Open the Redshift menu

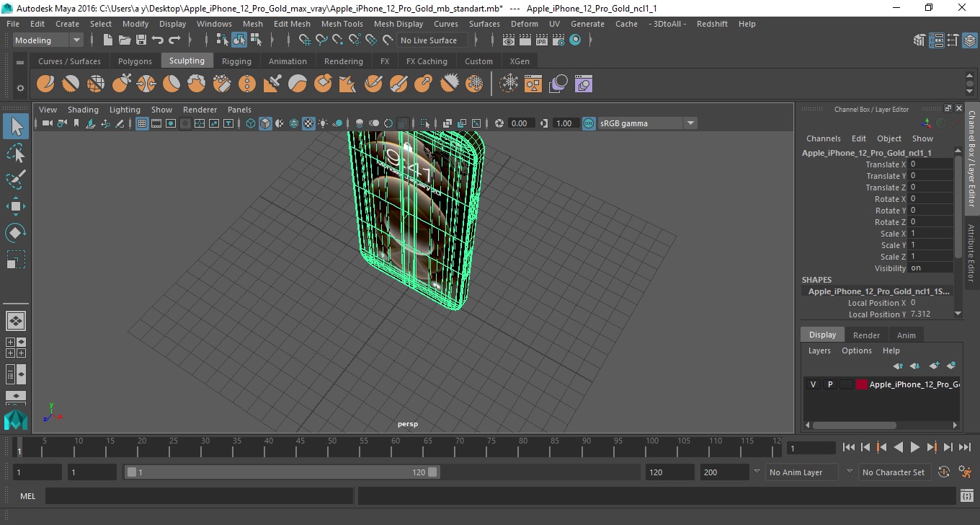(x=712, y=24)
